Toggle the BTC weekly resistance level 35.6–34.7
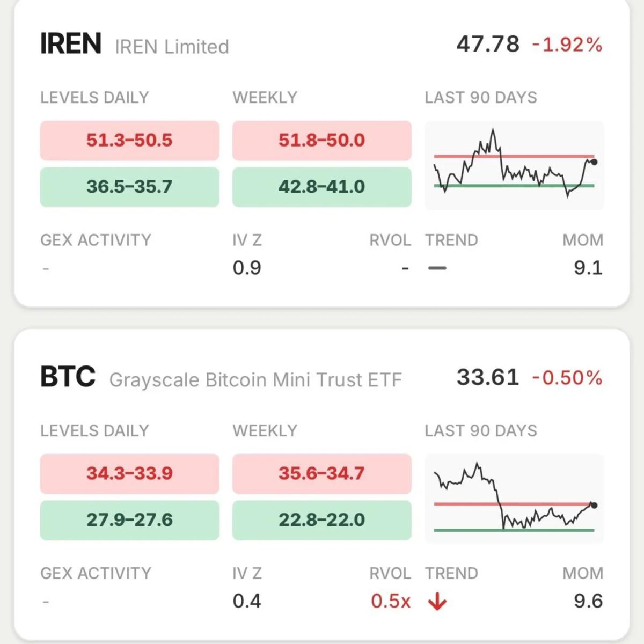This screenshot has width=644, height=644. pos(321,474)
